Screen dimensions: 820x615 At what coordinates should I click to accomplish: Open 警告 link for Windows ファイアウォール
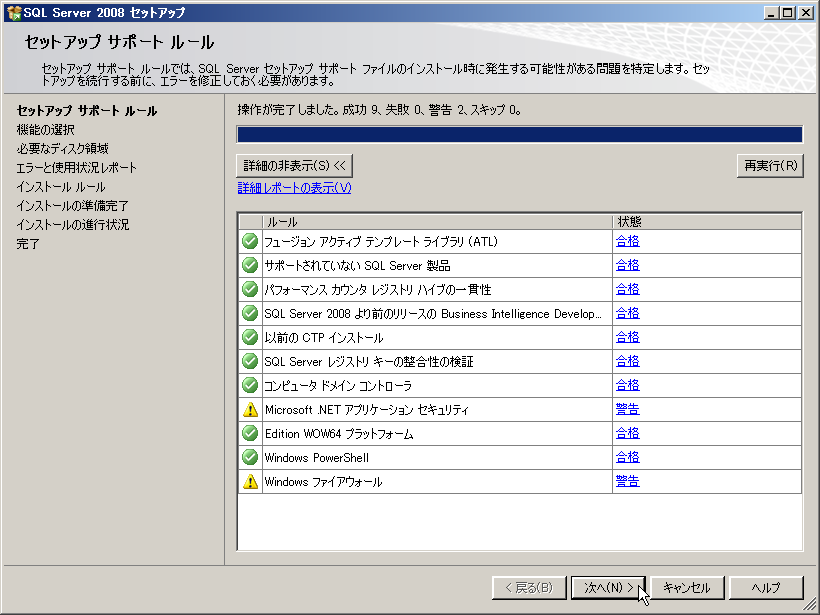tap(628, 482)
